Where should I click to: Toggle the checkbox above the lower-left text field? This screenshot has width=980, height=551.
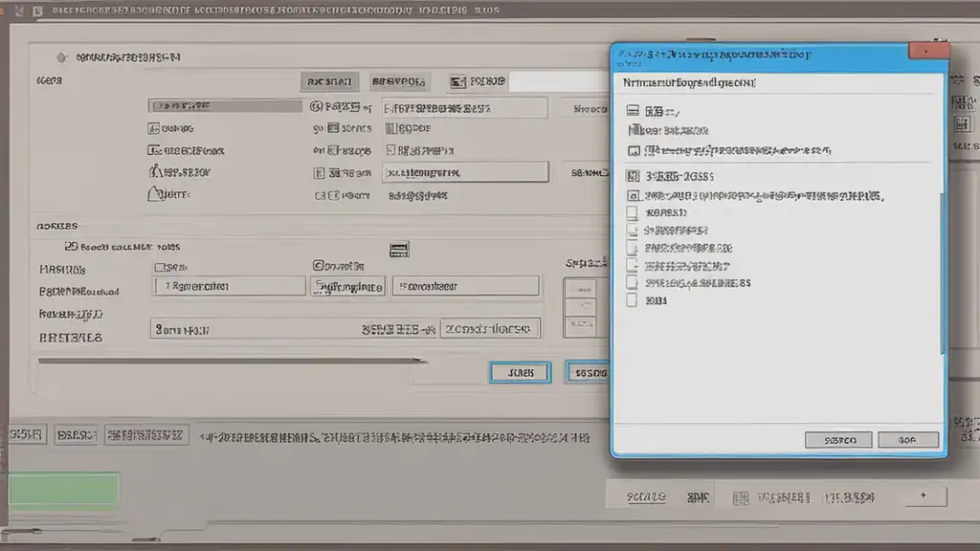click(161, 267)
